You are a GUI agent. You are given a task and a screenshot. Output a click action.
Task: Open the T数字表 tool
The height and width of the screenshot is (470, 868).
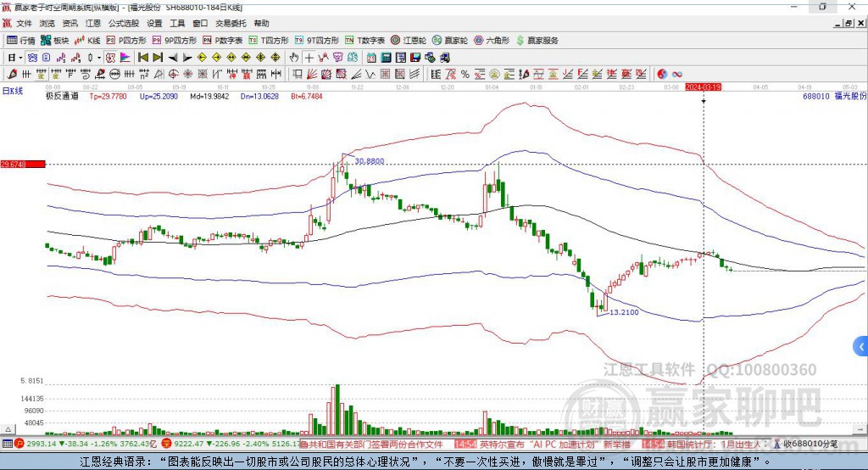point(364,41)
